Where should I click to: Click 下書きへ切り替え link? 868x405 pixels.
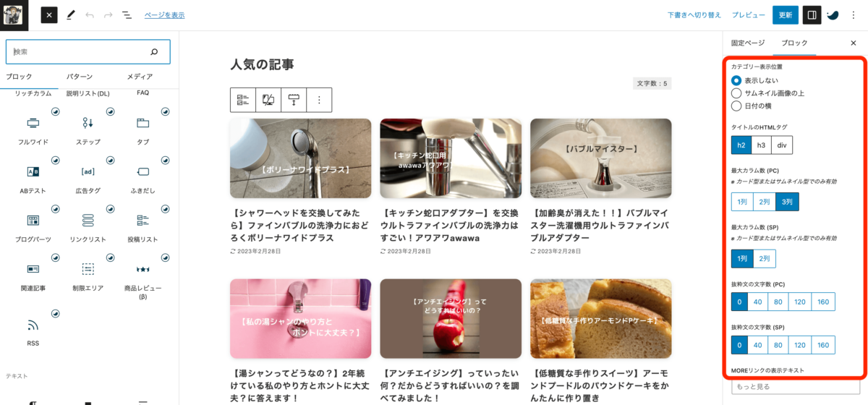tap(694, 14)
